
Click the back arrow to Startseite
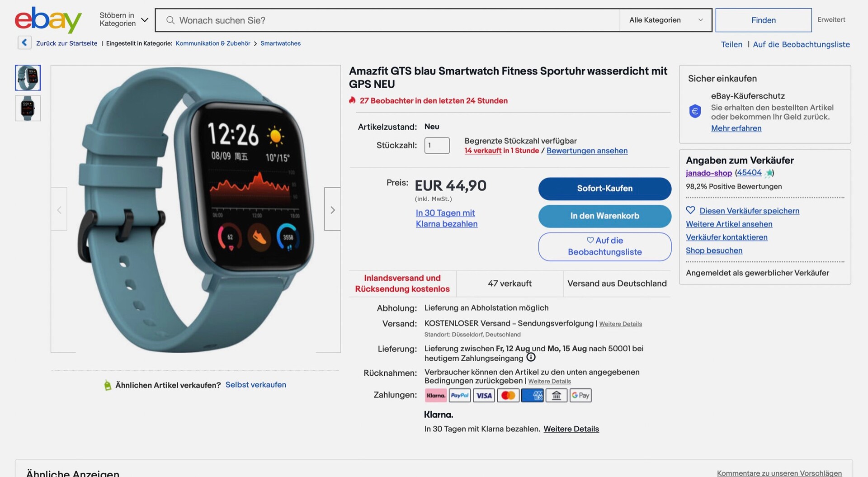click(24, 43)
